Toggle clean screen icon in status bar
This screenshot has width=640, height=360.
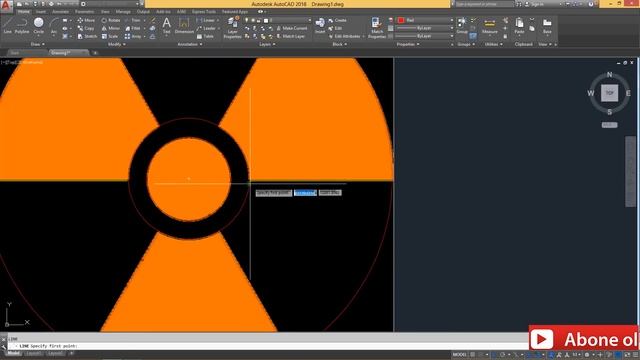tap(627, 355)
